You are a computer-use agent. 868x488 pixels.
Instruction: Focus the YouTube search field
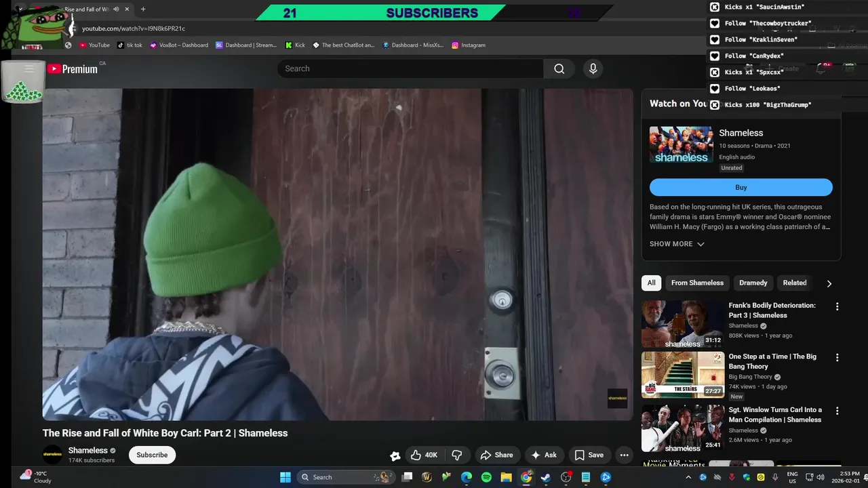(x=410, y=68)
